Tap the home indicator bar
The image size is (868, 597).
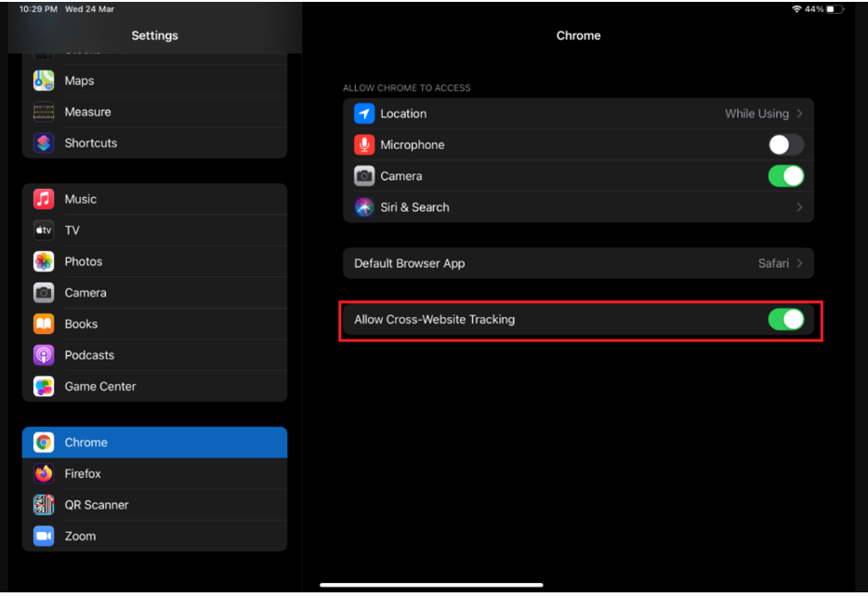coord(431,585)
